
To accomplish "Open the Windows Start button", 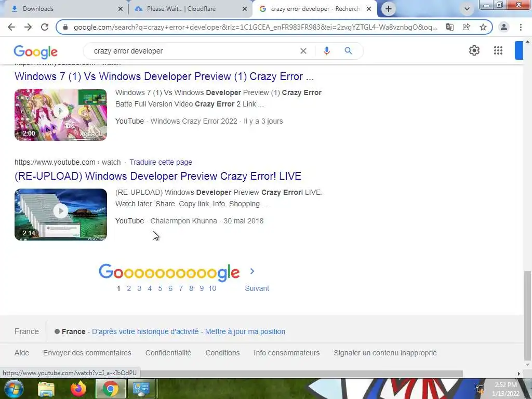I will point(14,389).
